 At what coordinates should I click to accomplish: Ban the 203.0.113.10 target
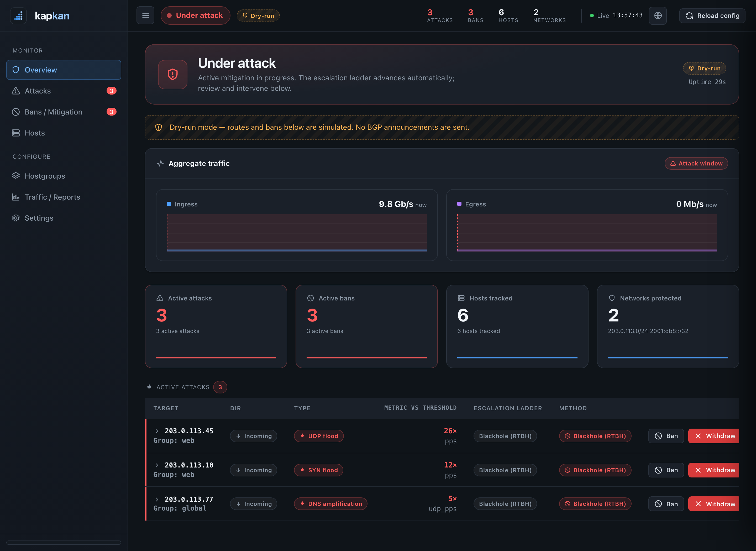(666, 470)
